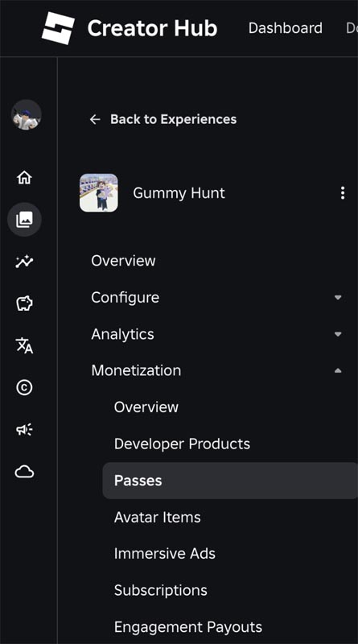Open Gummy Hunt three-dot options menu

click(x=343, y=193)
